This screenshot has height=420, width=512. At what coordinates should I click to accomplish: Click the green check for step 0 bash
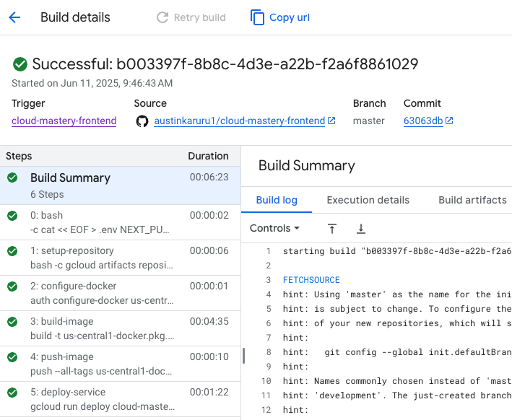point(12,216)
